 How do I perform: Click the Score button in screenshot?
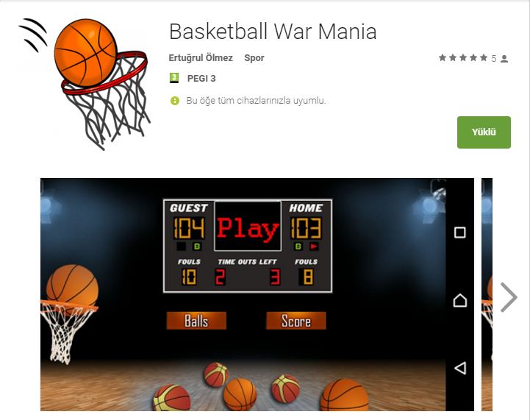pos(296,321)
